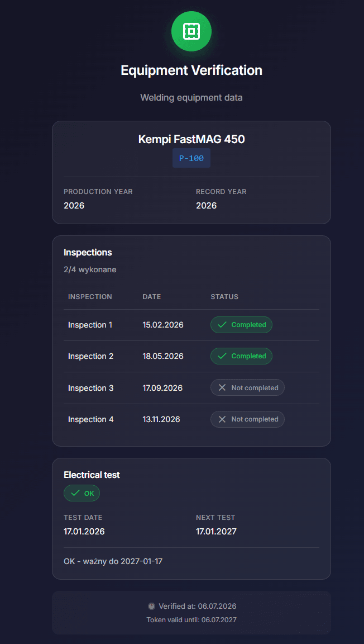The image size is (364, 644).
Task: Click the Token valid until text
Action: 191,619
